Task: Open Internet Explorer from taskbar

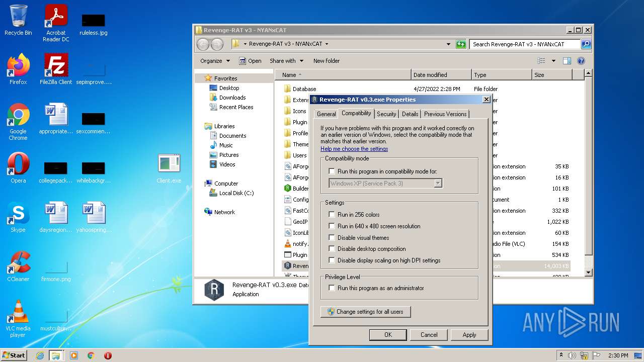Action: pos(40,355)
